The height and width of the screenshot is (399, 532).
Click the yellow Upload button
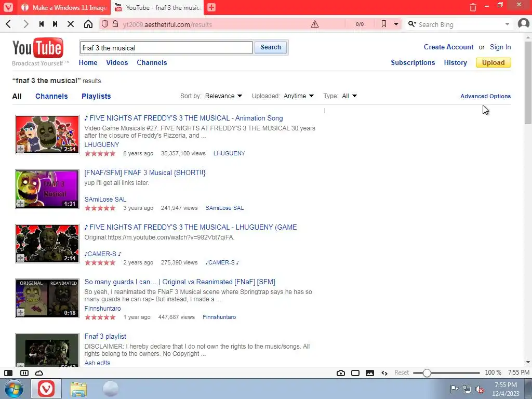[x=494, y=62]
